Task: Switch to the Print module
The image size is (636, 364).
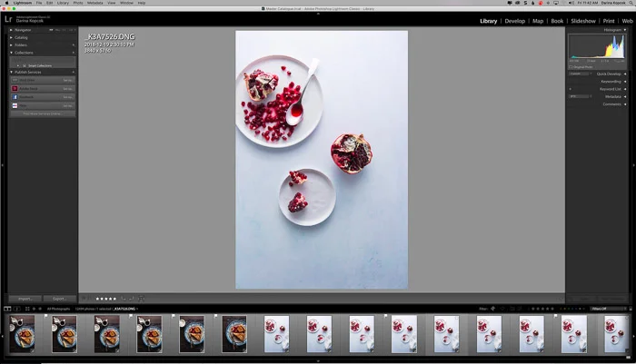Action: click(609, 21)
